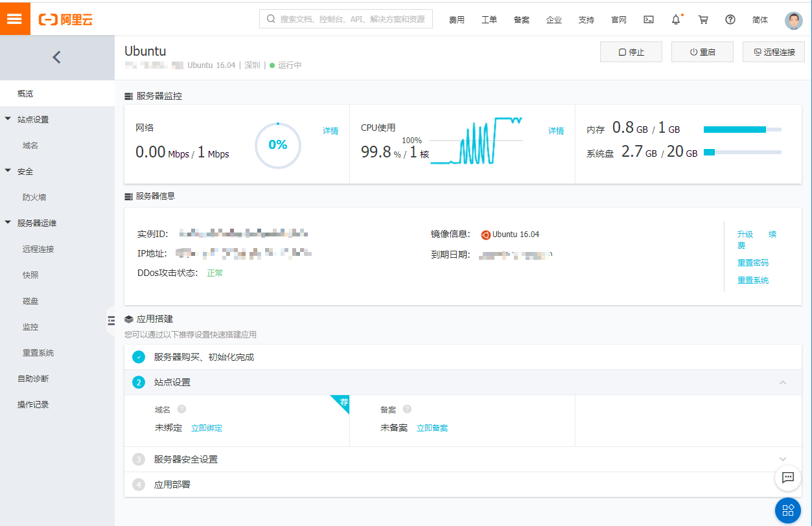Open the 简体 language selector
The height and width of the screenshot is (526, 812).
760,19
